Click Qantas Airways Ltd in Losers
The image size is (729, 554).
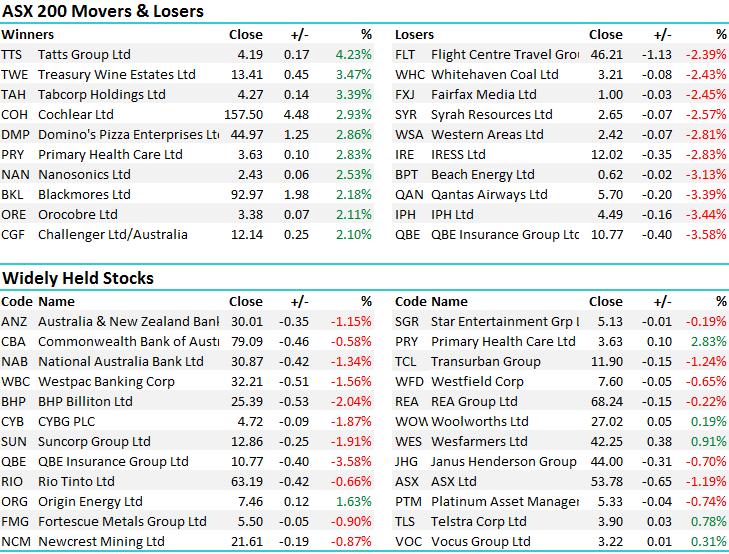[489, 195]
